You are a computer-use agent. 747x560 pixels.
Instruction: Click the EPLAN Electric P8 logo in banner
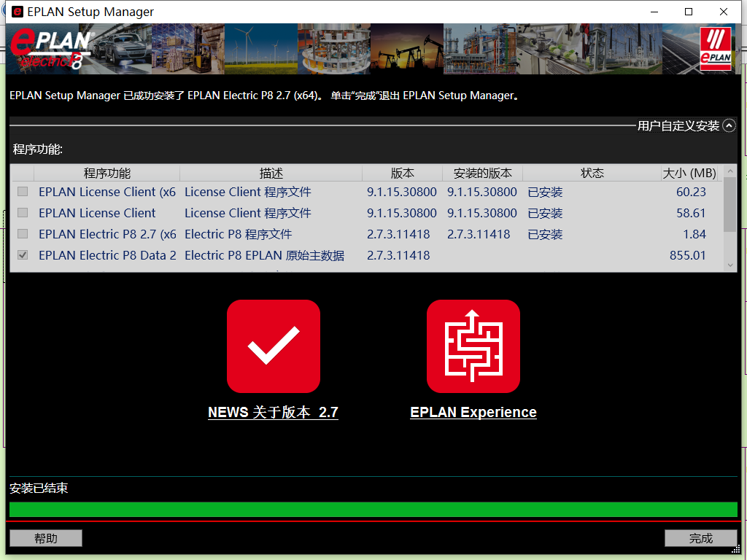point(51,50)
